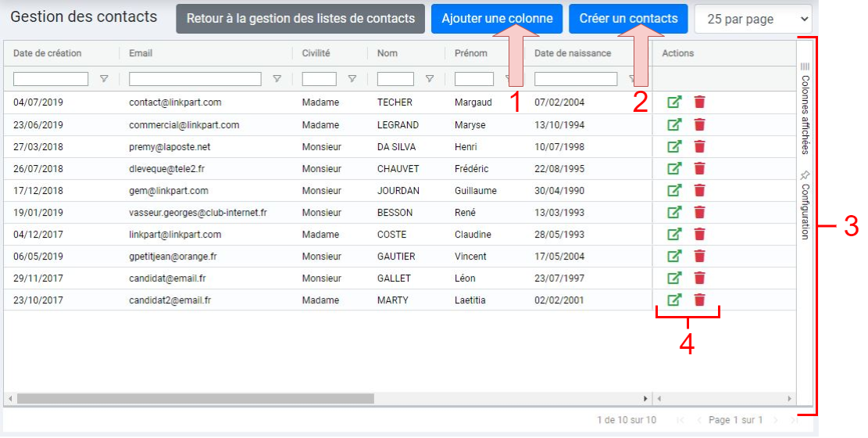Open the Configuration side panel
Image resolution: width=868 pixels, height=438 pixels.
click(805, 205)
